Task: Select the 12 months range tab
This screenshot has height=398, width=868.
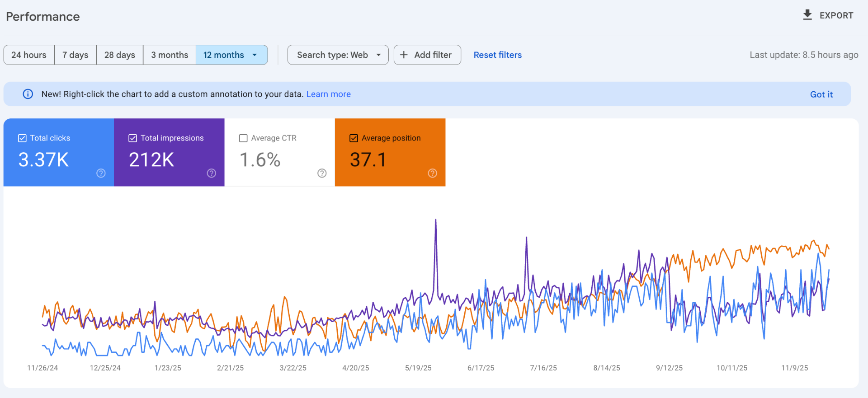Action: point(231,55)
